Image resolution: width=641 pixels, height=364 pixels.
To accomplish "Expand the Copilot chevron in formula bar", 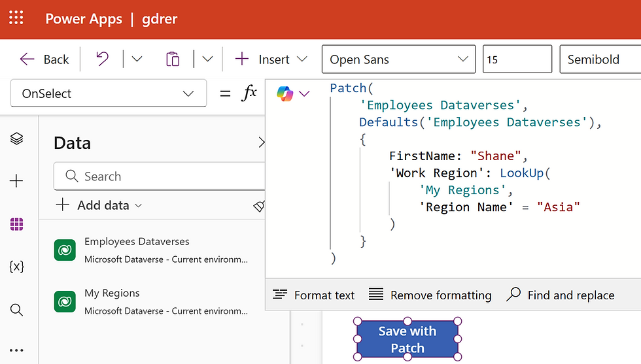I will [x=304, y=93].
